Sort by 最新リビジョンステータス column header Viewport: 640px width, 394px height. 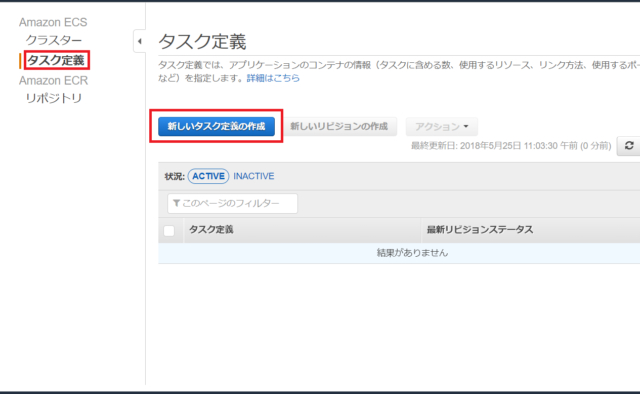pos(480,229)
